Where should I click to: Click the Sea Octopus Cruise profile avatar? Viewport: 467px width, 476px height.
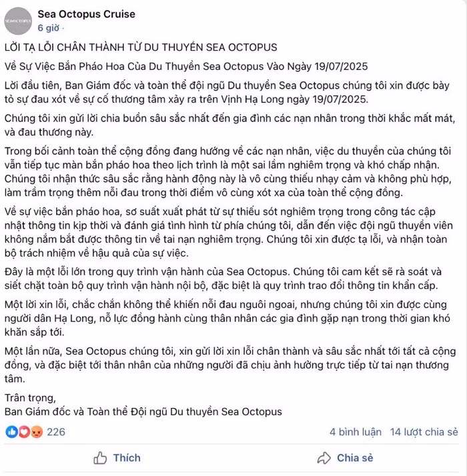click(18, 20)
